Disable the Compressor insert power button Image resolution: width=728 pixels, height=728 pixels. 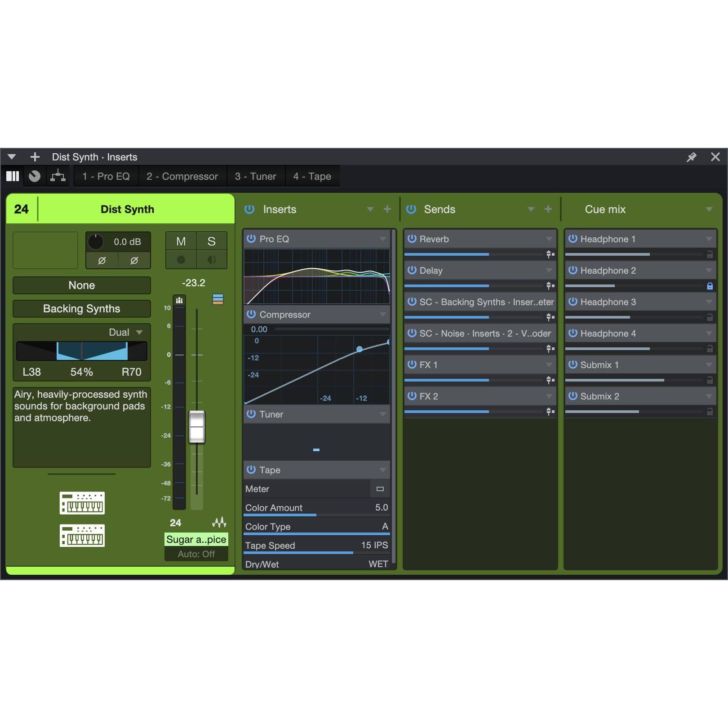(x=250, y=315)
